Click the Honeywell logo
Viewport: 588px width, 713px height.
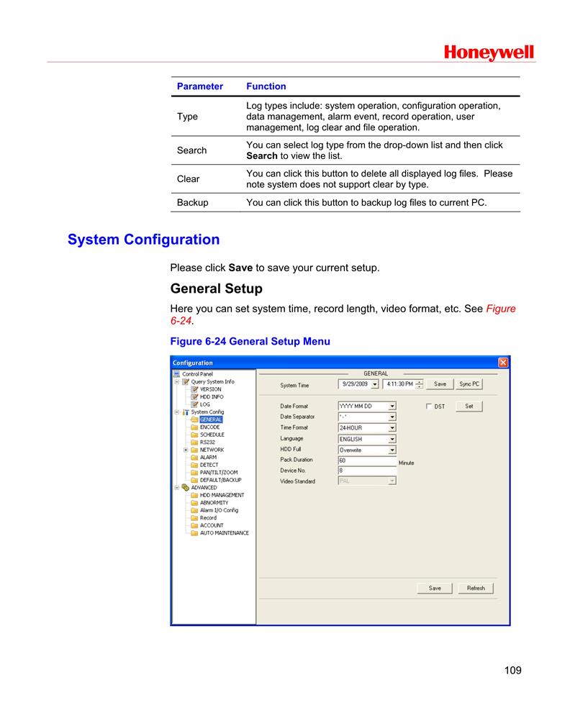(489, 53)
